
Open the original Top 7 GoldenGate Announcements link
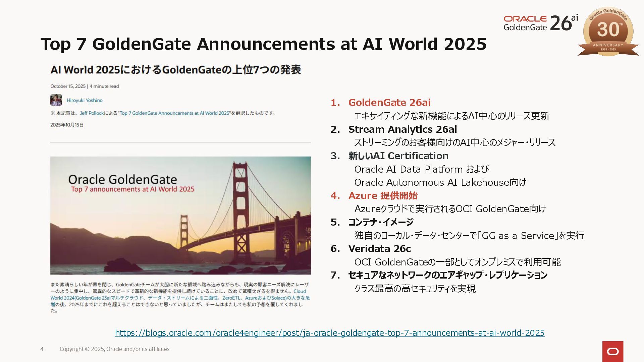click(174, 113)
